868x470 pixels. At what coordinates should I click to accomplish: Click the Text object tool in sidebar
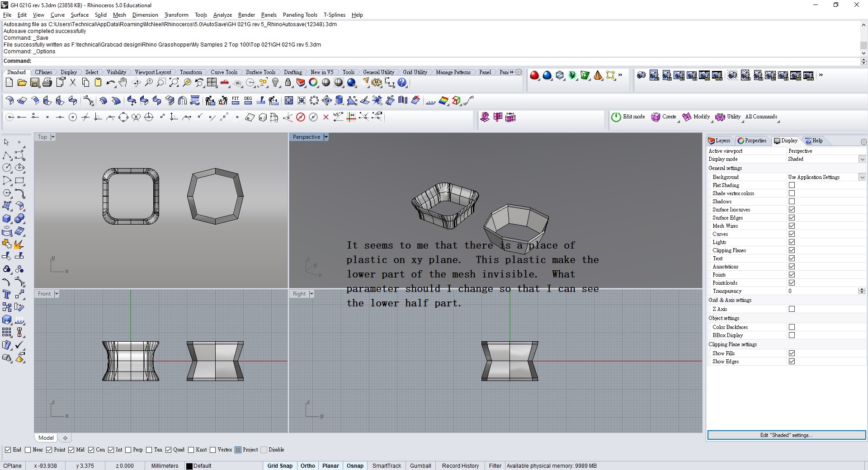point(7,295)
